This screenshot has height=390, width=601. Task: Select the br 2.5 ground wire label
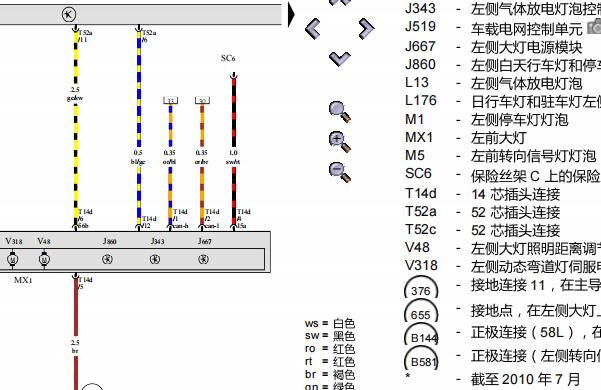click(75, 346)
